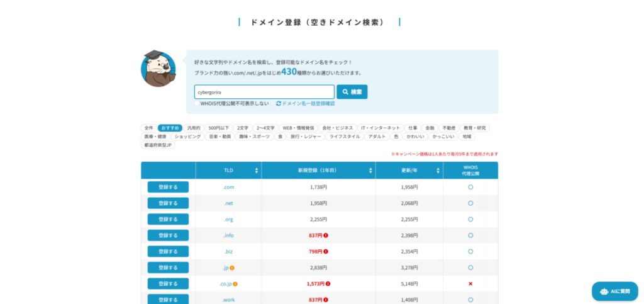Open the AIに質問 chat robot button
This screenshot has width=644, height=304.
point(614,291)
